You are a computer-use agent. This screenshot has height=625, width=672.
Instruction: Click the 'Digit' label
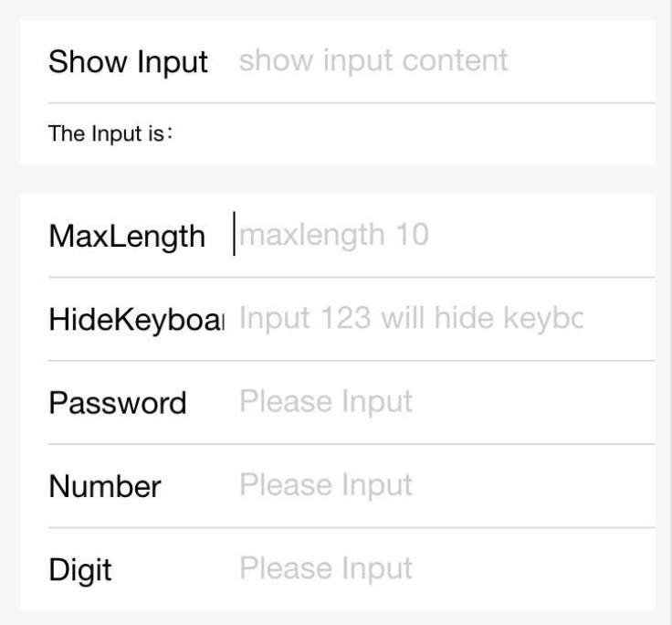(80, 570)
